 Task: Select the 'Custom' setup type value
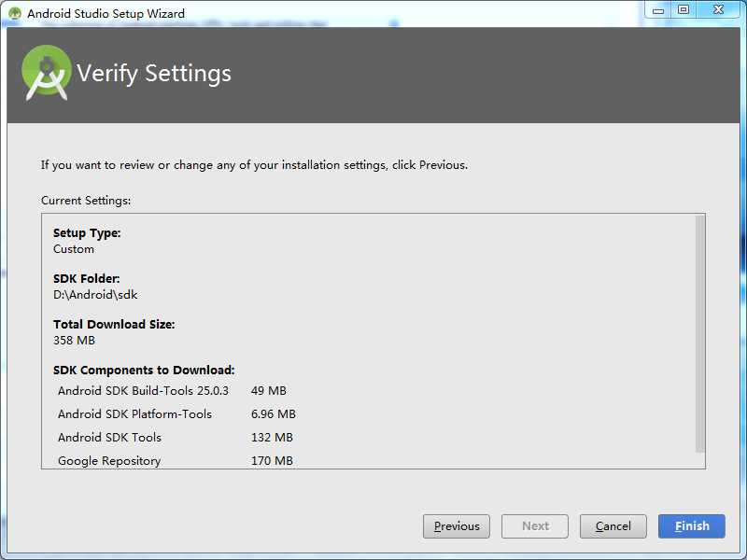[74, 249]
